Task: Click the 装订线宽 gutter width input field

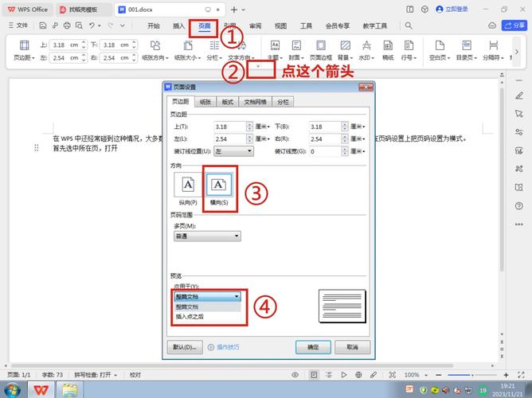Action: [325, 151]
